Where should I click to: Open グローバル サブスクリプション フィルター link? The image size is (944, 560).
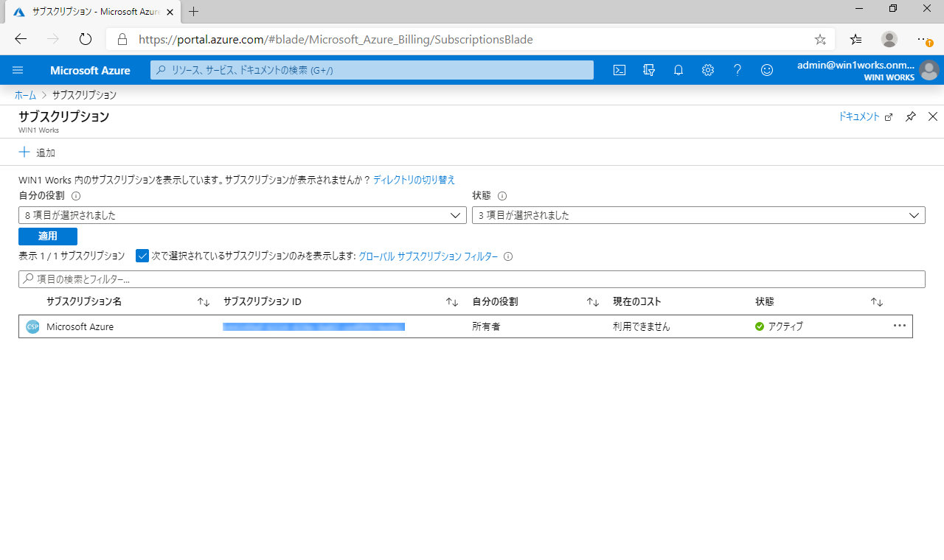428,256
